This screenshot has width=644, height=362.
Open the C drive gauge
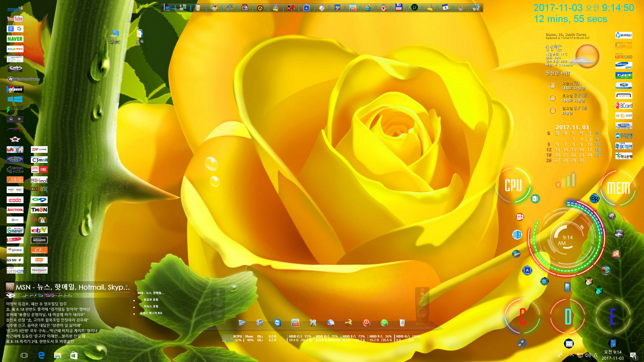coord(522,316)
